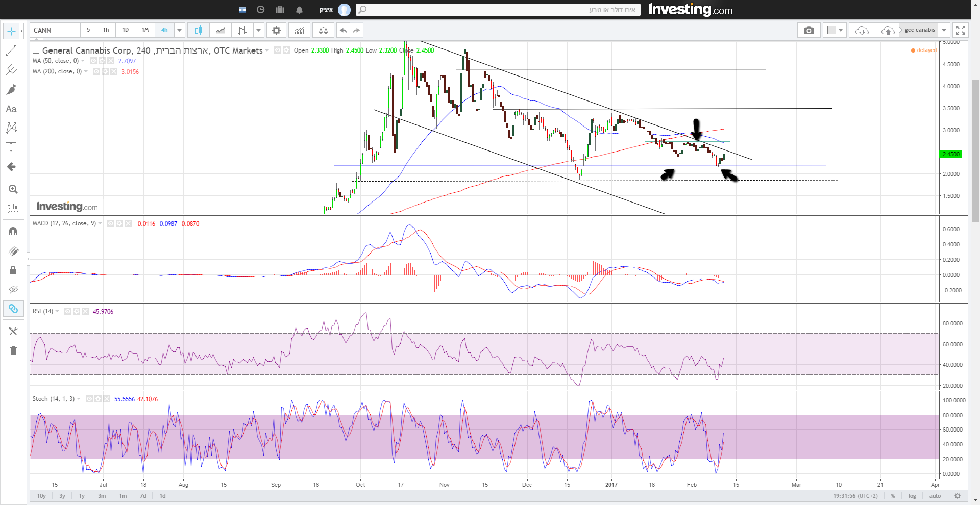The width and height of the screenshot is (980, 505).
Task: Open MACD indicator dropdown arrow
Action: coord(100,223)
